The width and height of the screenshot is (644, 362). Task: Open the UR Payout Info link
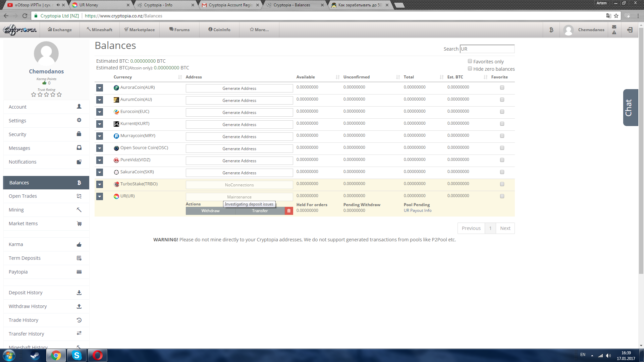418,211
